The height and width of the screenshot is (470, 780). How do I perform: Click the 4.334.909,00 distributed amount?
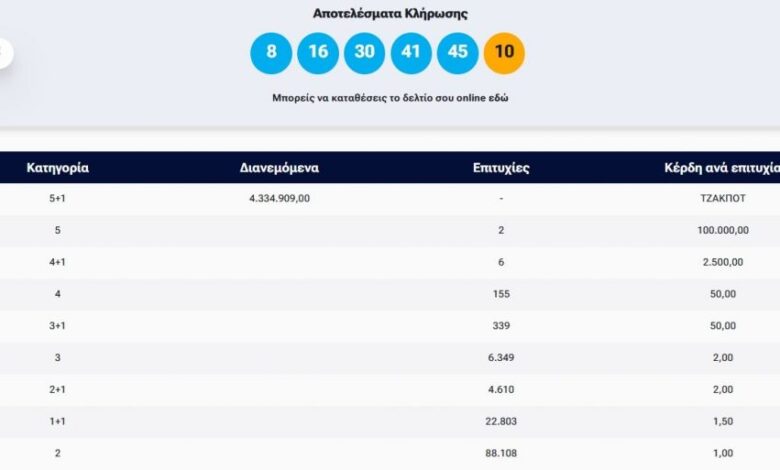(x=279, y=199)
